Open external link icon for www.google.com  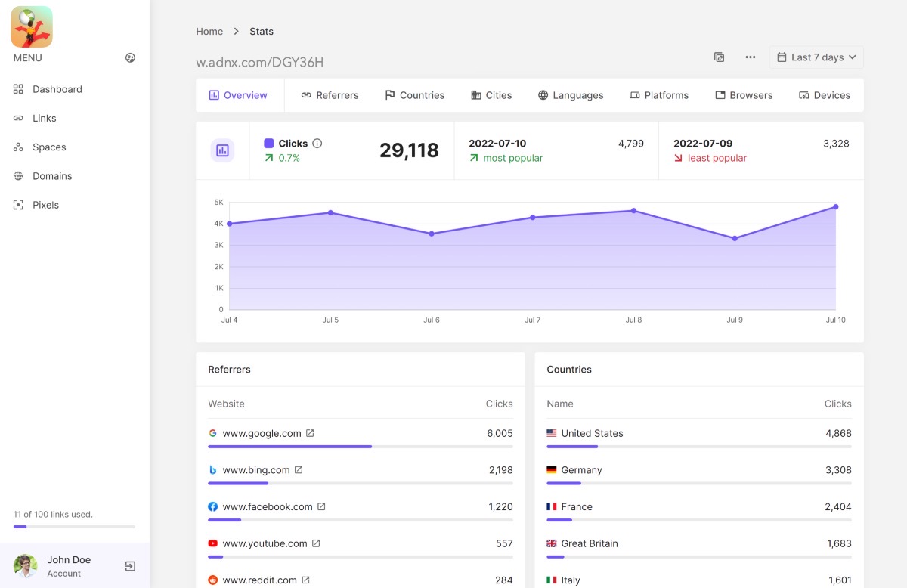coord(310,433)
